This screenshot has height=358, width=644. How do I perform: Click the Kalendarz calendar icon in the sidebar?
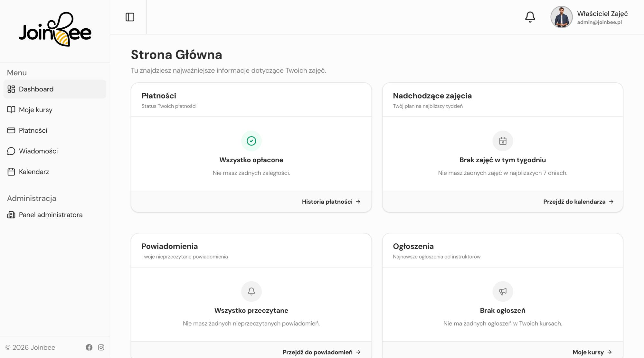11,172
